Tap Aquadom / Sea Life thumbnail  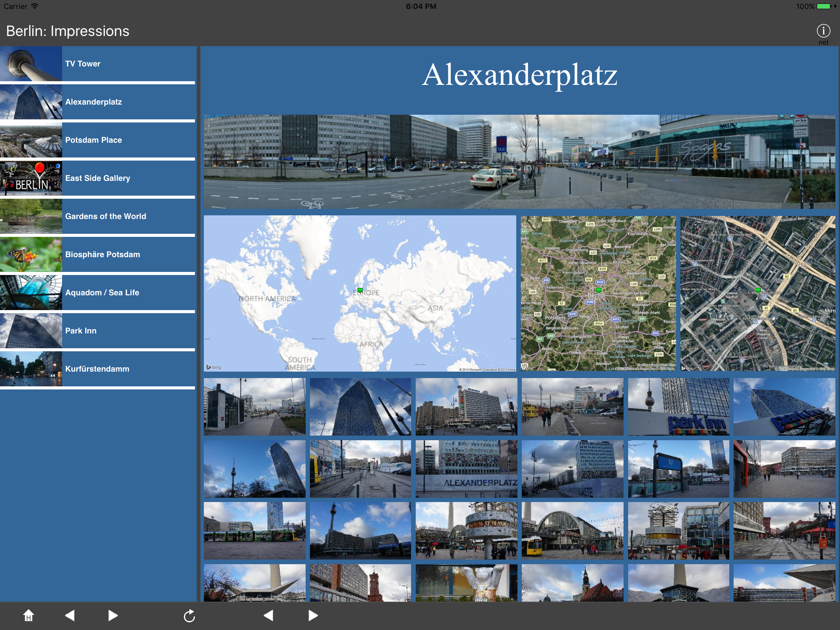(31, 292)
